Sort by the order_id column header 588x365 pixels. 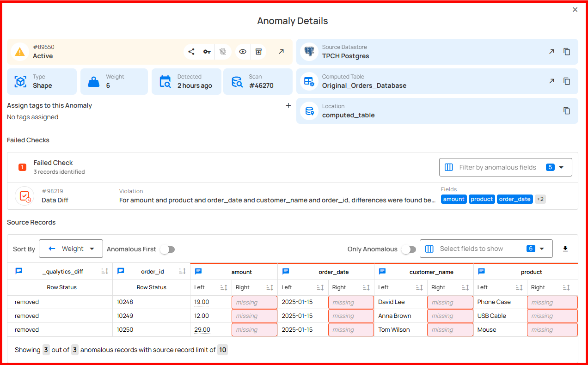pyautogui.click(x=182, y=272)
